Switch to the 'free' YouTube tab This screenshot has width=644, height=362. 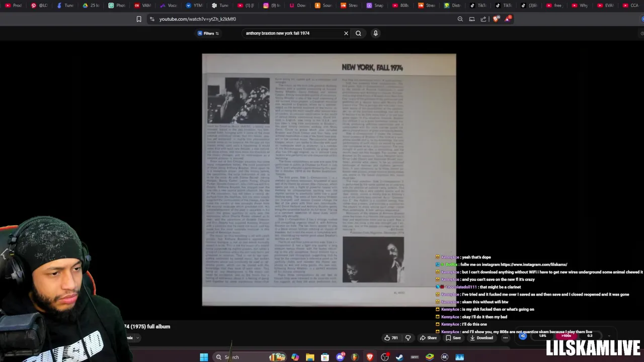click(554, 6)
